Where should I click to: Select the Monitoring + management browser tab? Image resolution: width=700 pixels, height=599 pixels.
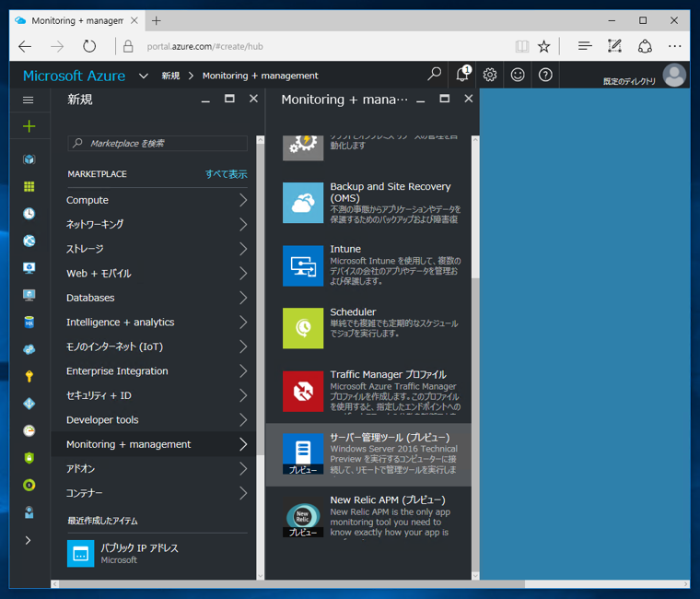[x=77, y=20]
